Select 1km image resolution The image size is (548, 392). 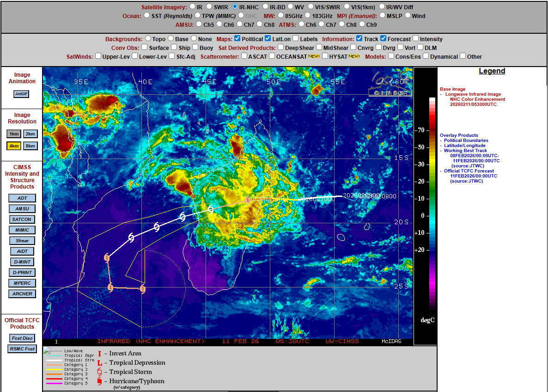pos(14,134)
